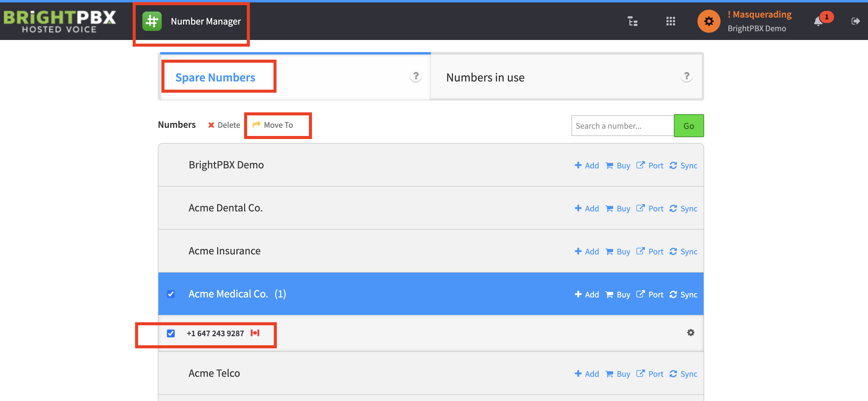868x401 pixels.
Task: Buy a number for Acme Insurance
Action: coord(618,251)
